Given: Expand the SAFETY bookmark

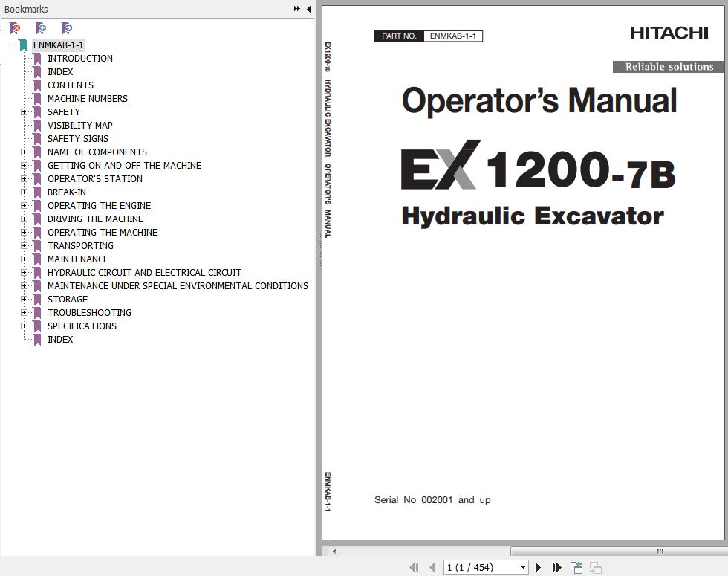Looking at the screenshot, I should click(x=24, y=112).
